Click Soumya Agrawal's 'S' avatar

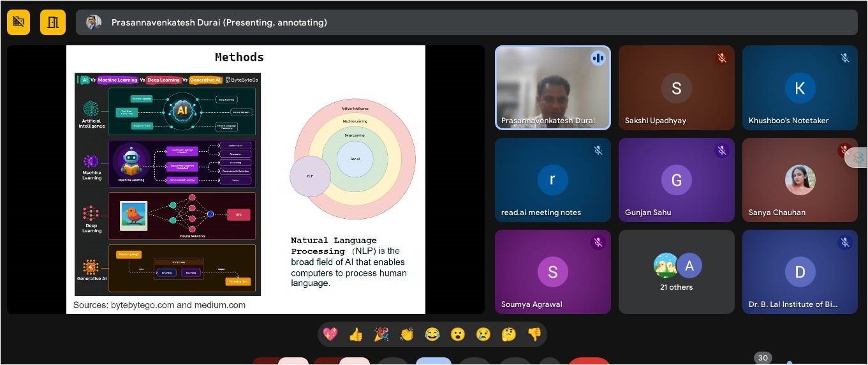click(x=552, y=272)
